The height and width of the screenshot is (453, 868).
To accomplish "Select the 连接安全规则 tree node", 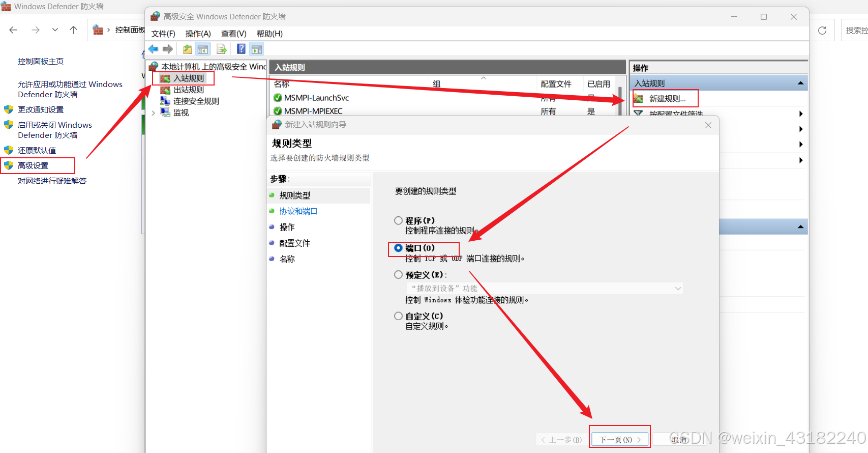I will 196,101.
